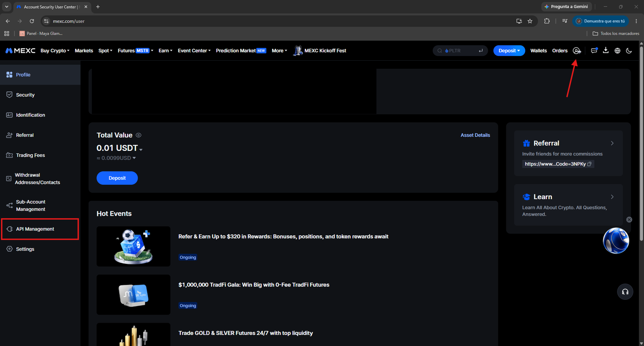Open the language globe icon

pyautogui.click(x=617, y=51)
